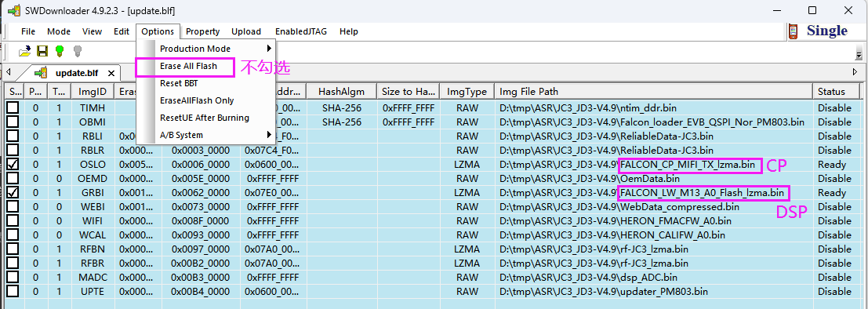Toggle checkbox for TIMH row
The image size is (868, 309).
pos(13,107)
